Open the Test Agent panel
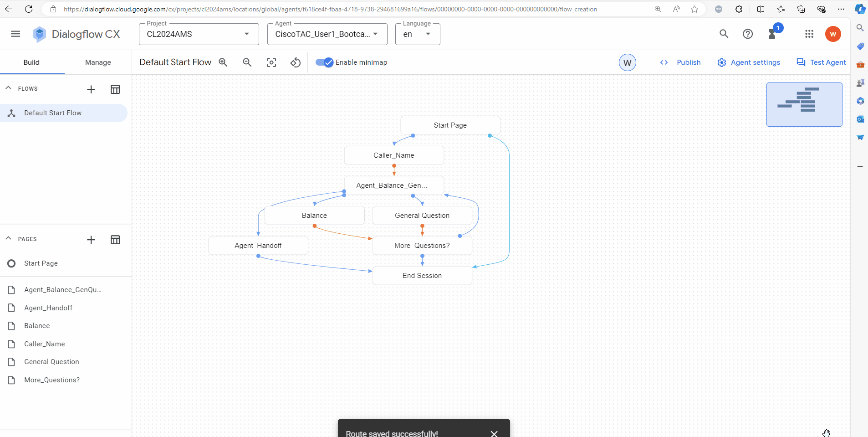 821,62
